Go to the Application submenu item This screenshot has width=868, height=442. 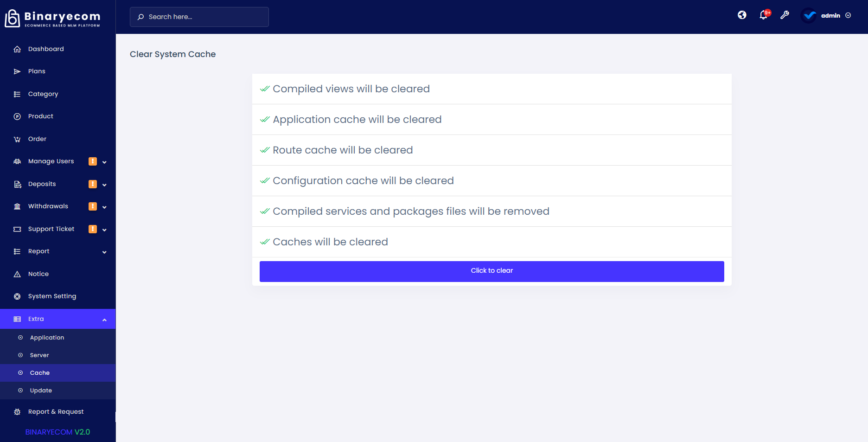tap(47, 338)
